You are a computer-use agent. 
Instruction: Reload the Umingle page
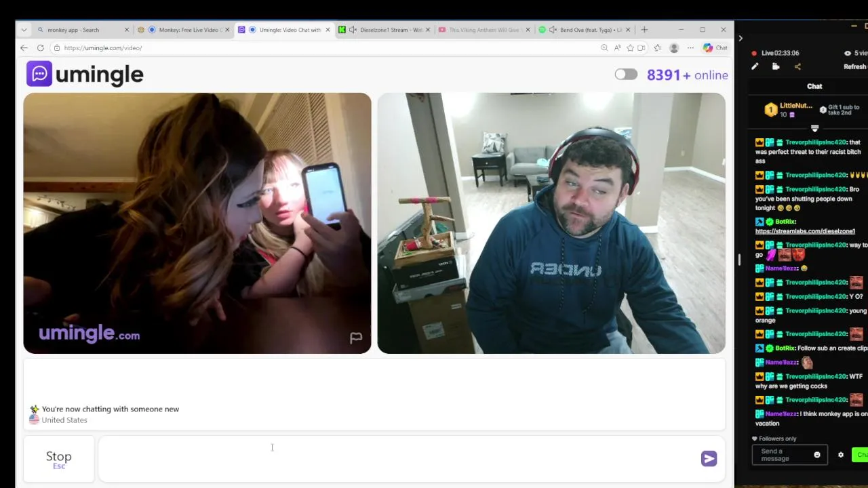coord(40,48)
